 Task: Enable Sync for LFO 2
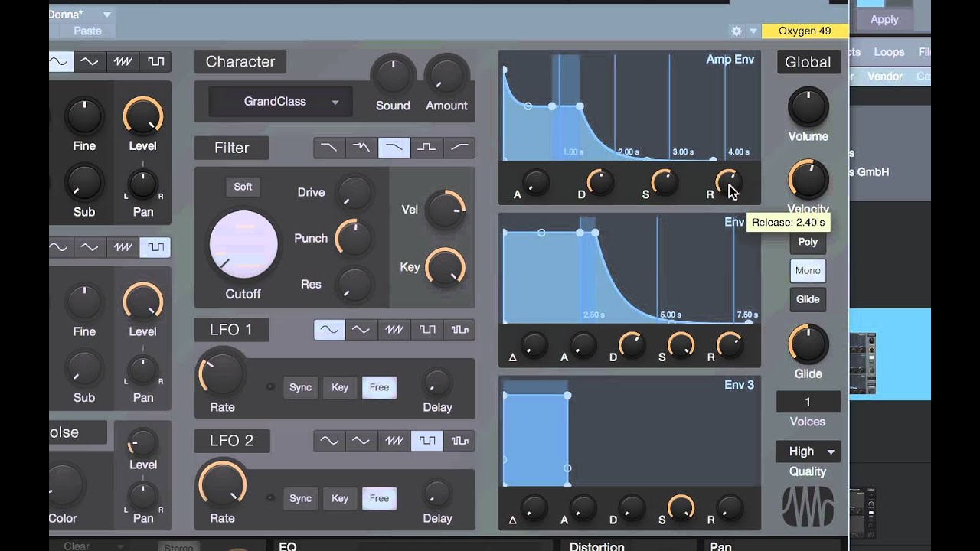tap(301, 498)
